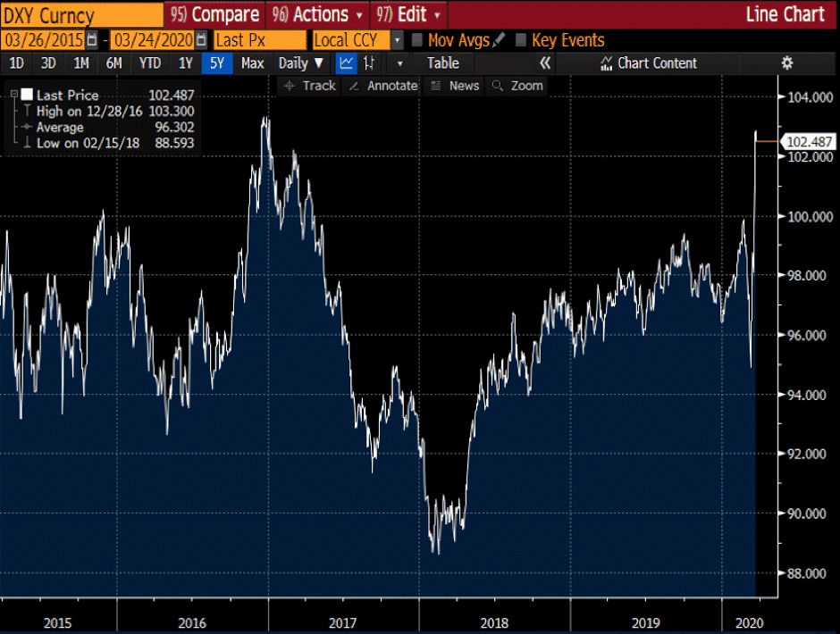Image resolution: width=840 pixels, height=634 pixels.
Task: Select the 1Y range tab
Action: tap(185, 63)
